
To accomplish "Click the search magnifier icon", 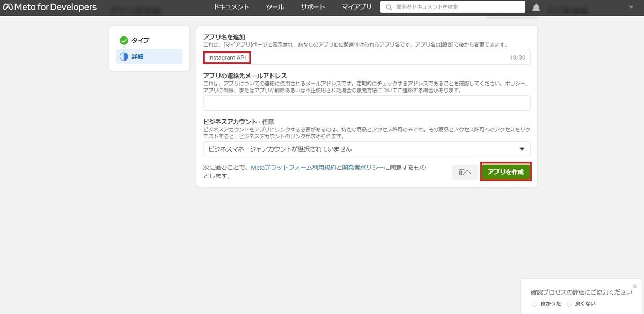I will pos(389,8).
